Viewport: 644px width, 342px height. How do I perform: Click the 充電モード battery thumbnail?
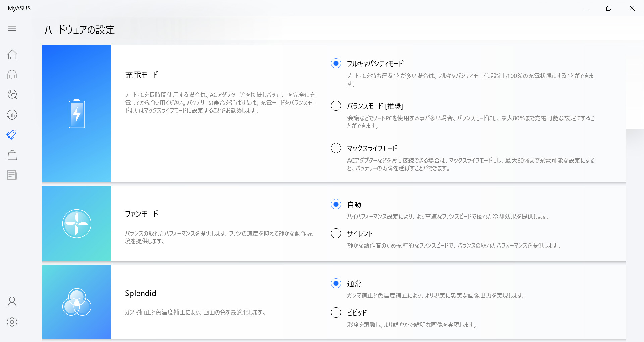(76, 114)
